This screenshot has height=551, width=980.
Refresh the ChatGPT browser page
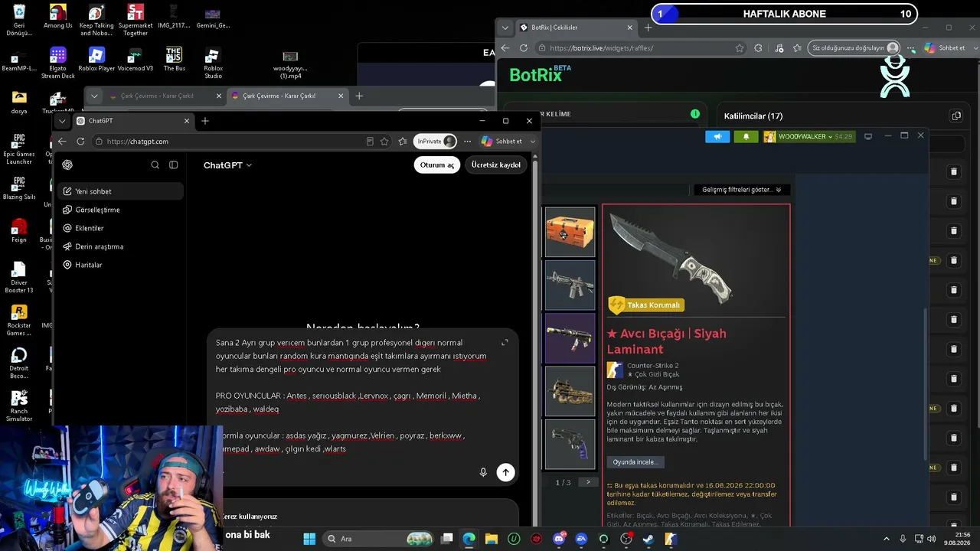click(80, 142)
